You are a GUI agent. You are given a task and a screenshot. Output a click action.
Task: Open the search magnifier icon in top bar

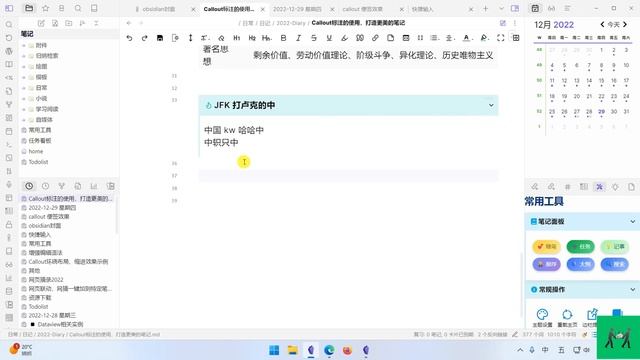point(78,8)
